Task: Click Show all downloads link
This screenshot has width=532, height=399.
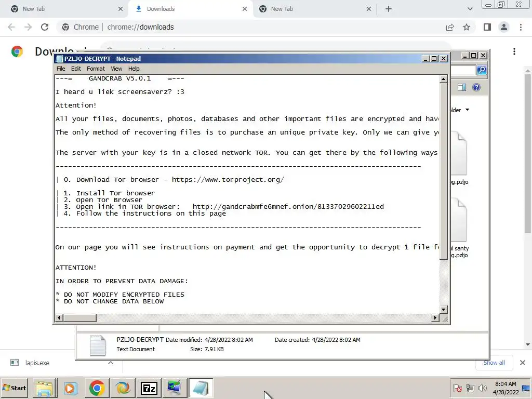Action: pos(494,363)
